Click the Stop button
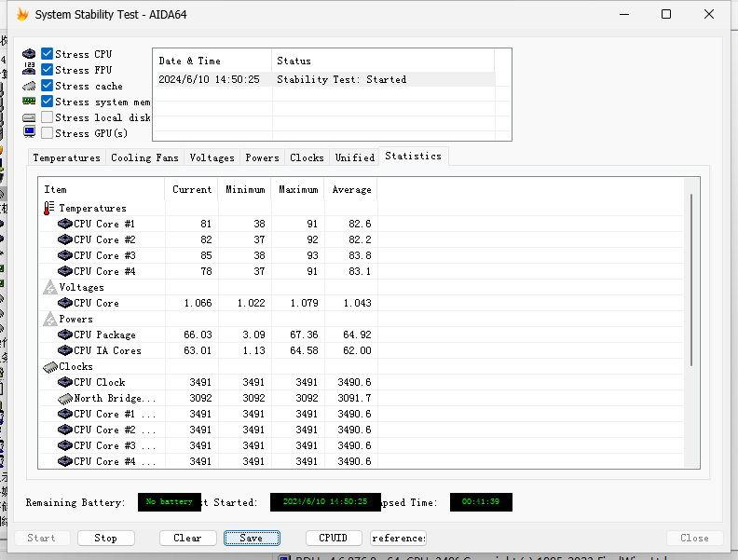This screenshot has height=560, width=738. tap(106, 538)
